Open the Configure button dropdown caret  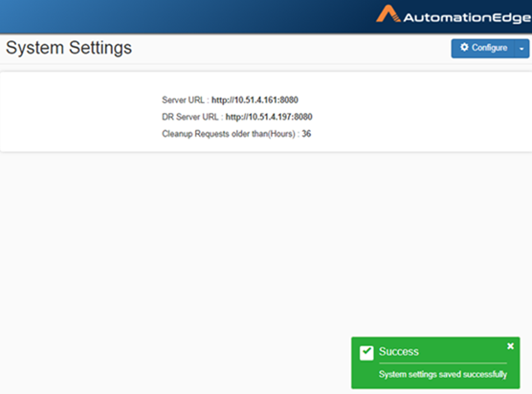[x=521, y=49]
